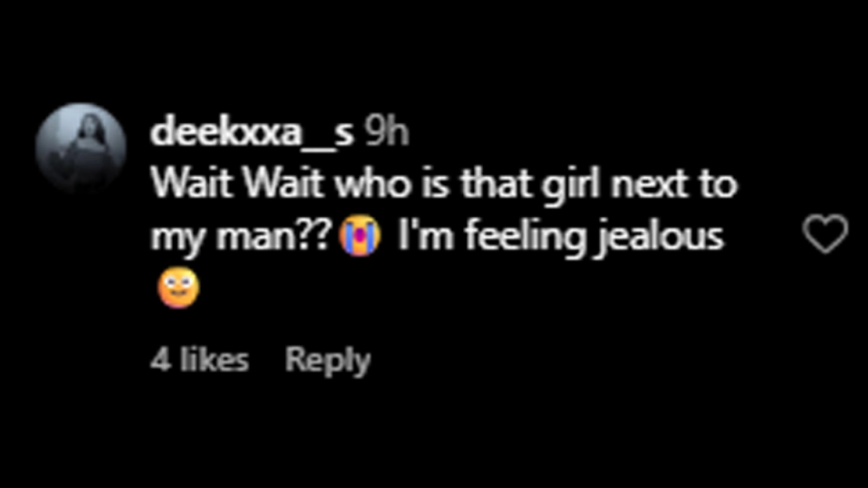Select the crying face emoji
The width and height of the screenshot is (868, 488).
[x=361, y=238]
